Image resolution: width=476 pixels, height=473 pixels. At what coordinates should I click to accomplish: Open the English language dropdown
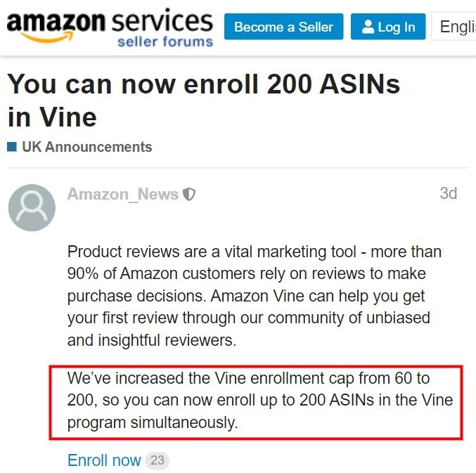pos(456,27)
